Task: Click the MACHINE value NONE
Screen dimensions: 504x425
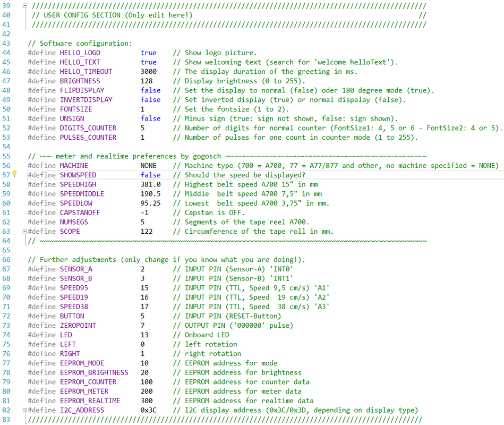Action: [x=149, y=166]
